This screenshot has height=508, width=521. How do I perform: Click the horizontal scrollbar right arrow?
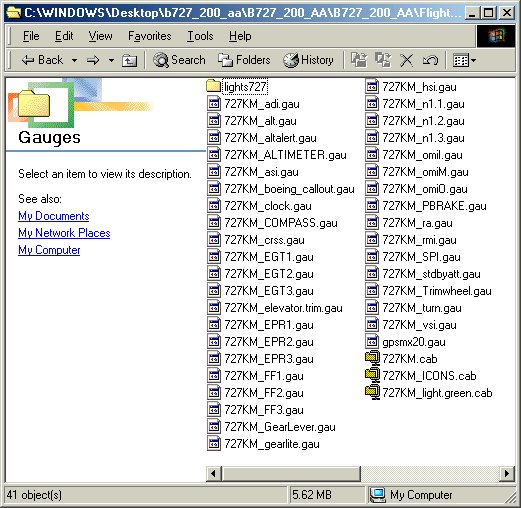coord(507,473)
